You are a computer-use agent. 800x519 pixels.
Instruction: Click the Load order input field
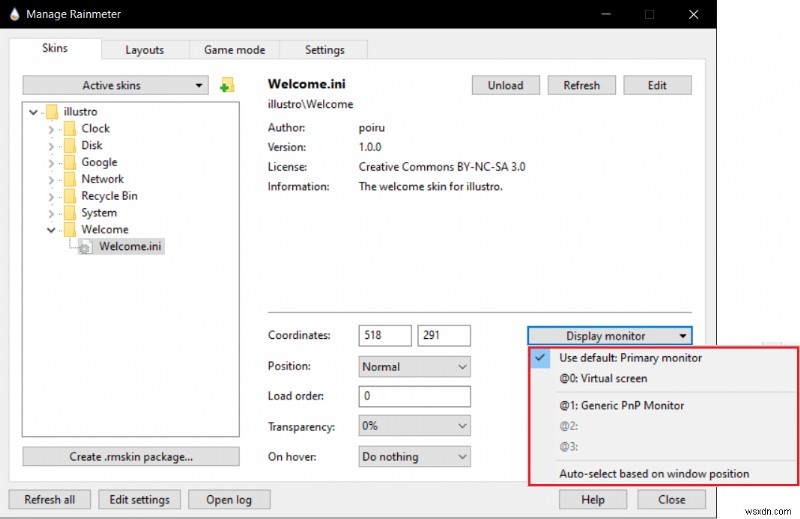point(414,396)
